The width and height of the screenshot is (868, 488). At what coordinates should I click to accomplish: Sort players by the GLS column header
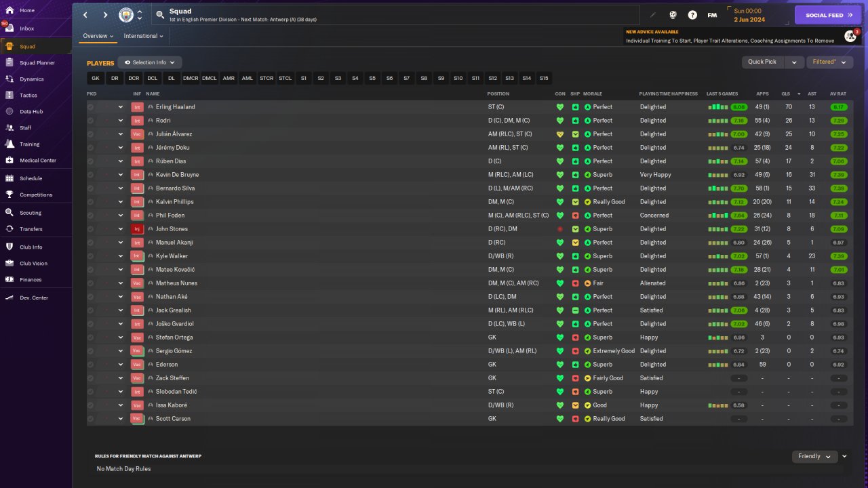786,94
